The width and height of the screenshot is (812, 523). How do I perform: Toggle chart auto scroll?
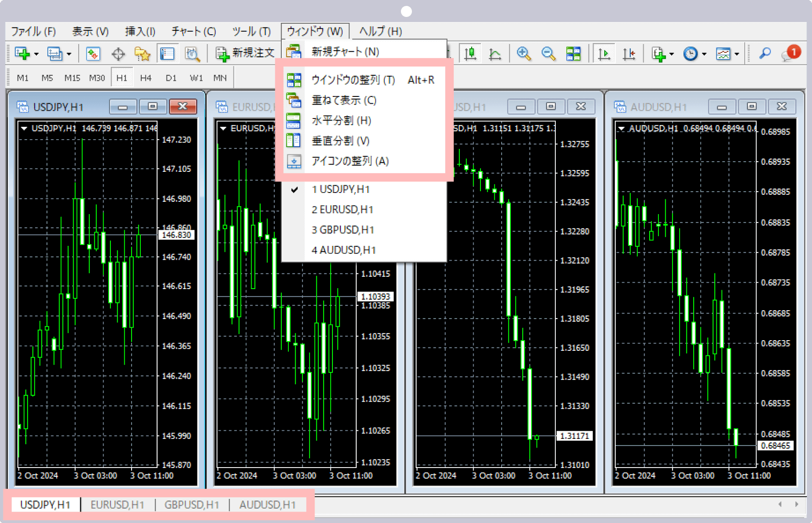[x=604, y=54]
